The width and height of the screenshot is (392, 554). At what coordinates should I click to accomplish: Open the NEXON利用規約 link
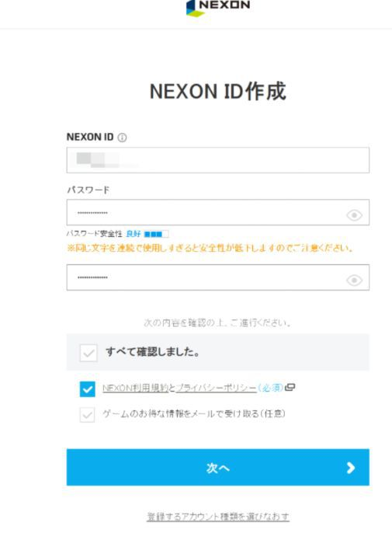tap(136, 388)
